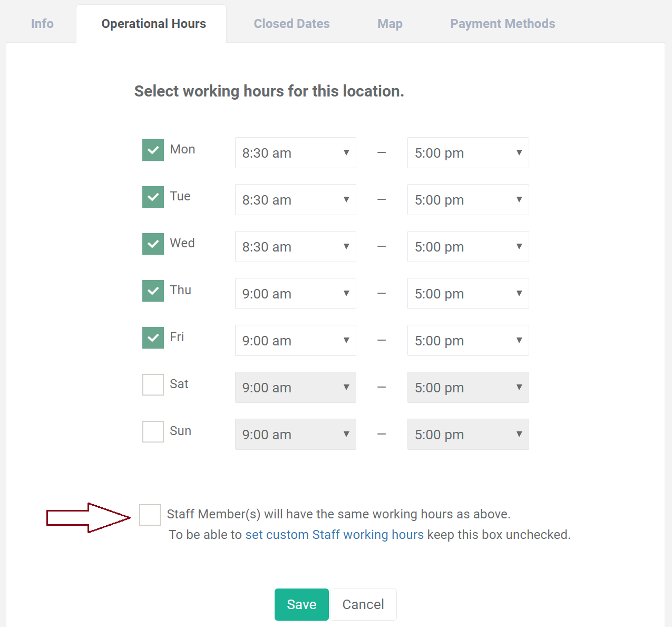Image resolution: width=672 pixels, height=627 pixels.
Task: Switch to the Info tab
Action: click(x=42, y=23)
